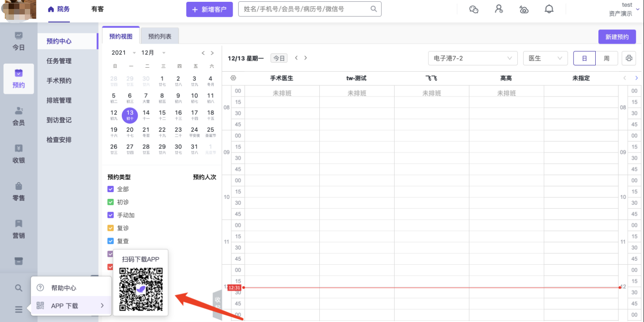Click the magnifier icon in left sidebar
This screenshot has height=322, width=644.
(18, 288)
